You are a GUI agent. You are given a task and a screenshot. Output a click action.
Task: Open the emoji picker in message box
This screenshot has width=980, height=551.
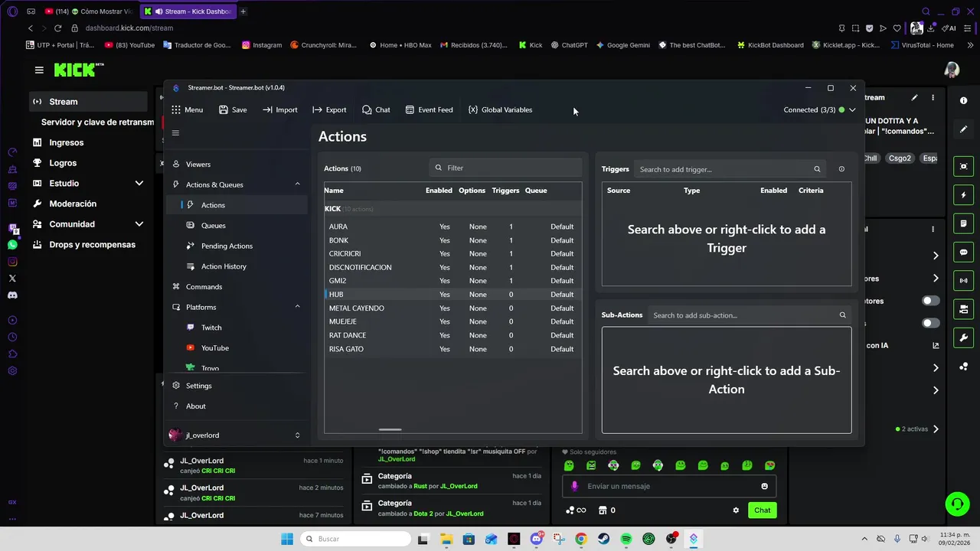[x=764, y=486]
